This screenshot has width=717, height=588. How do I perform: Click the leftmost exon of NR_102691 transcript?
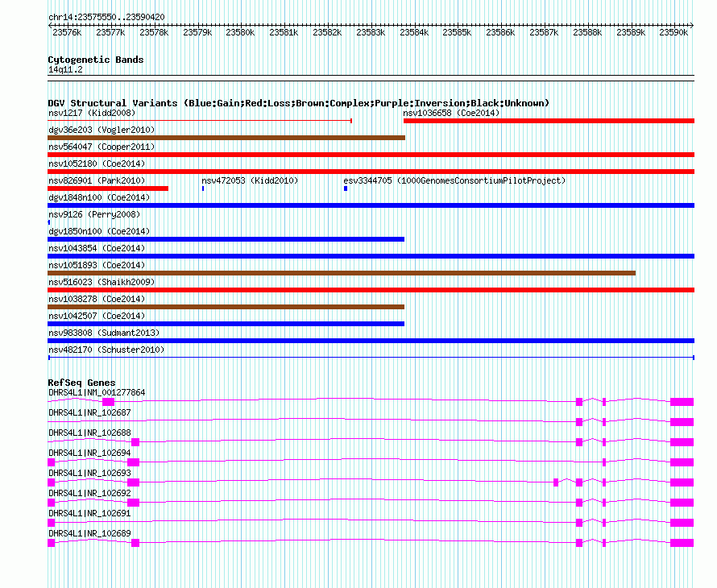click(x=52, y=523)
